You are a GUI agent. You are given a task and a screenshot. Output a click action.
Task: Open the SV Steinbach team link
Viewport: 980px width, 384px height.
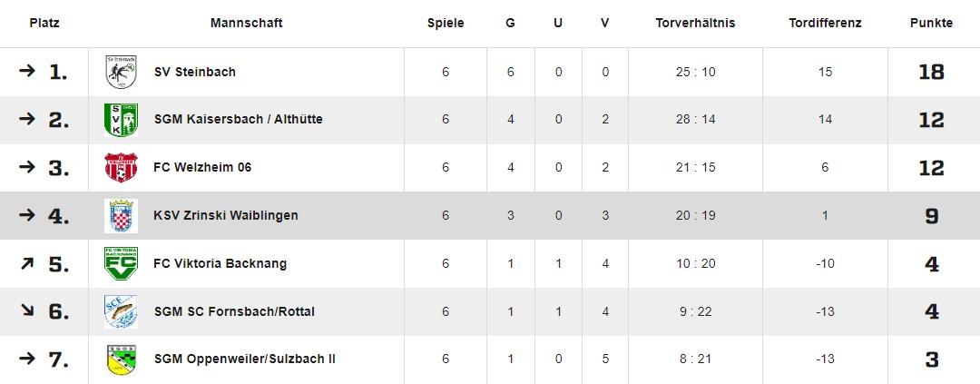pos(194,72)
